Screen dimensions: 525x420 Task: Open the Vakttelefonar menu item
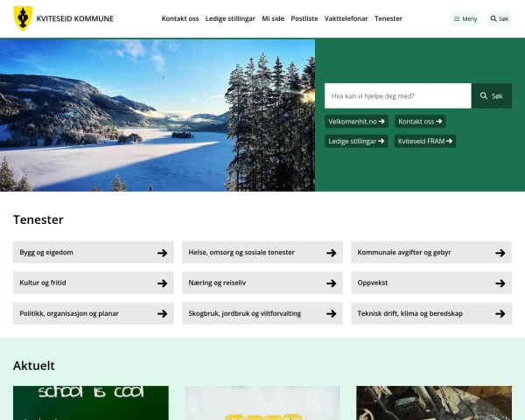[x=346, y=18]
